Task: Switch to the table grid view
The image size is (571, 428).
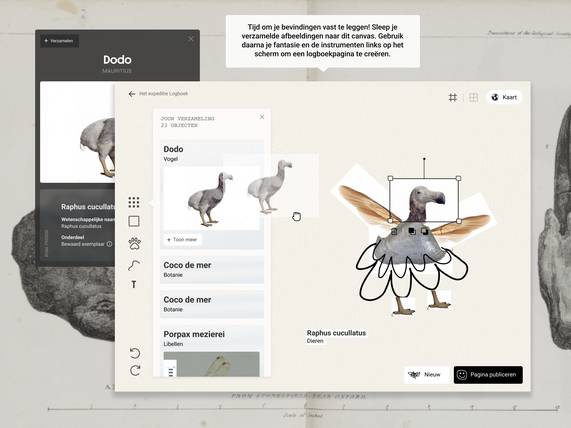Action: pos(473,97)
